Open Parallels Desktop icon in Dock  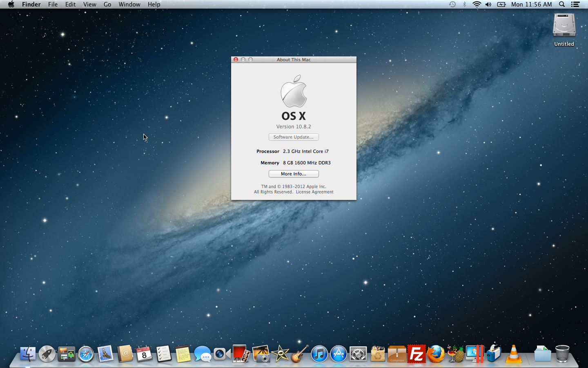[x=475, y=354]
